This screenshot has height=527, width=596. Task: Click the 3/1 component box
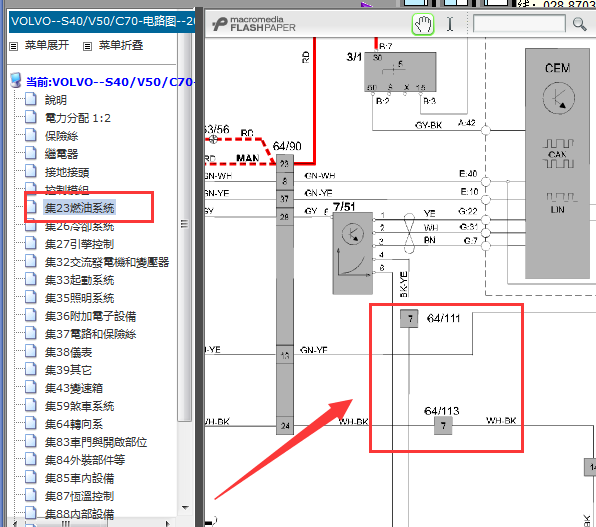pyautogui.click(x=400, y=72)
